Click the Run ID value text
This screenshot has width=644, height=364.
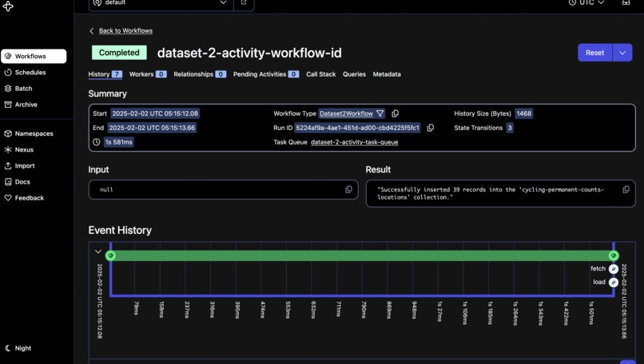pyautogui.click(x=357, y=128)
